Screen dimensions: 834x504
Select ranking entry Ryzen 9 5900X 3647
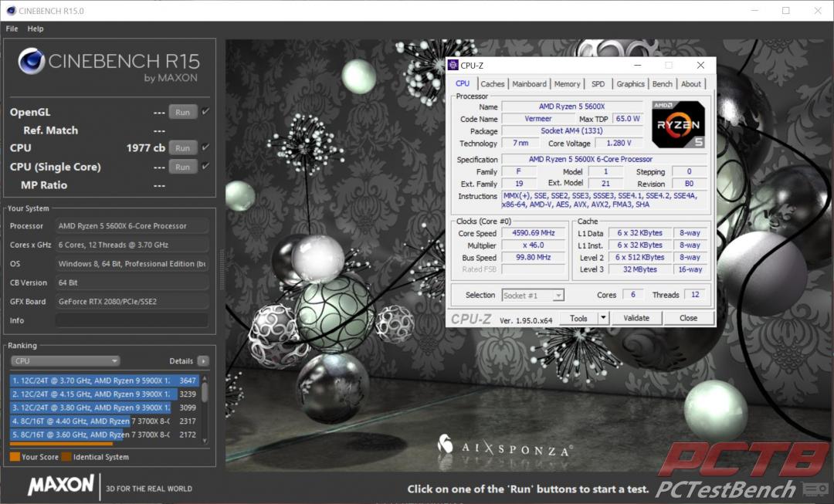[x=104, y=381]
